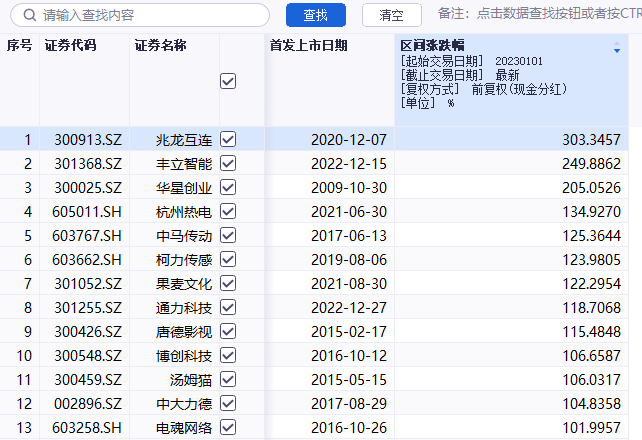Image resolution: width=642 pixels, height=440 pixels.
Task: Click the name cell 中马传动
Action: (x=184, y=236)
